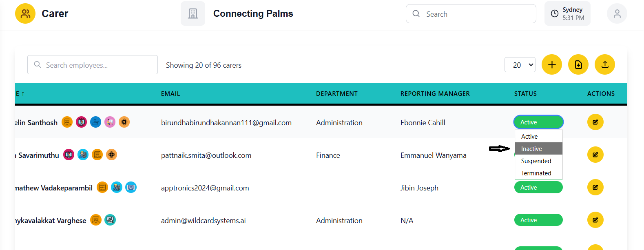
Task: Open the page size 20 dropdown
Action: point(520,65)
